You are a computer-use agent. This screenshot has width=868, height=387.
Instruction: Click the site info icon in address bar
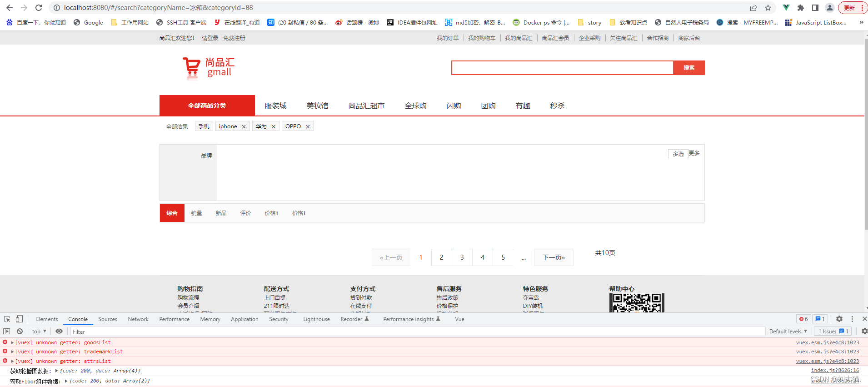pyautogui.click(x=57, y=8)
